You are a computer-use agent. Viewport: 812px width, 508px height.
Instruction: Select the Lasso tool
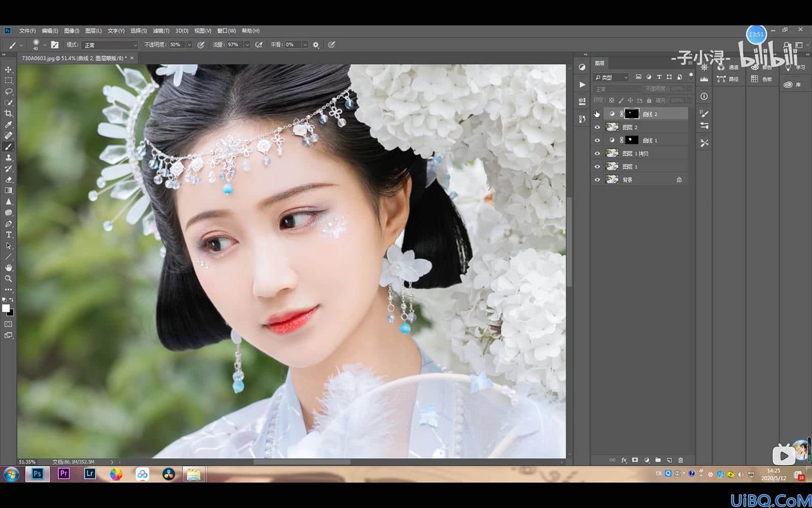tap(8, 92)
